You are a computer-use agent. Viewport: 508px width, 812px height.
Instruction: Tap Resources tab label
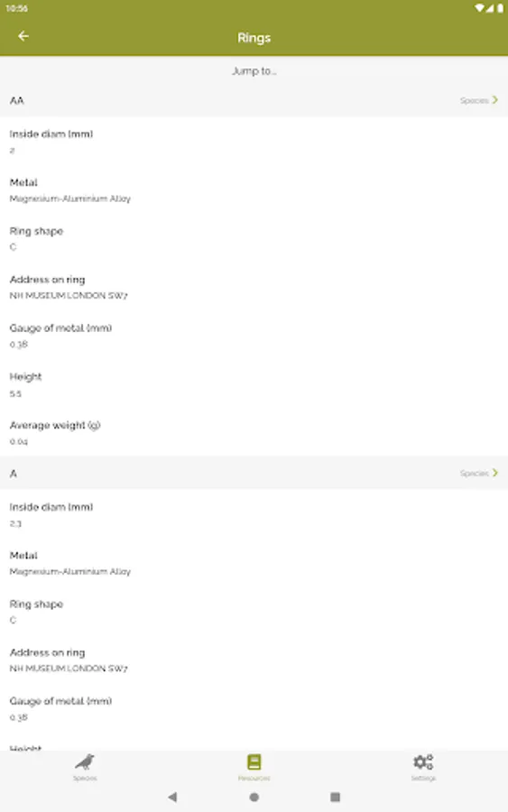click(x=254, y=779)
